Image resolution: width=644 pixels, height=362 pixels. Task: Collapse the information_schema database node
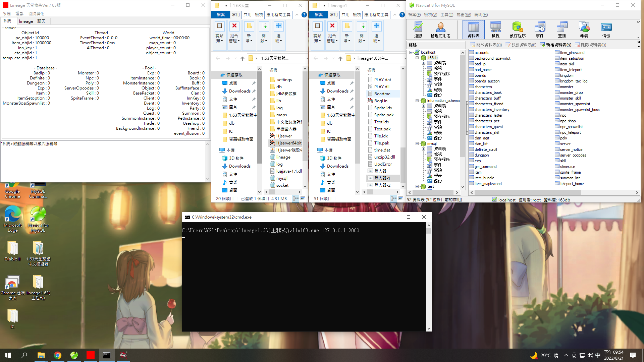(417, 101)
